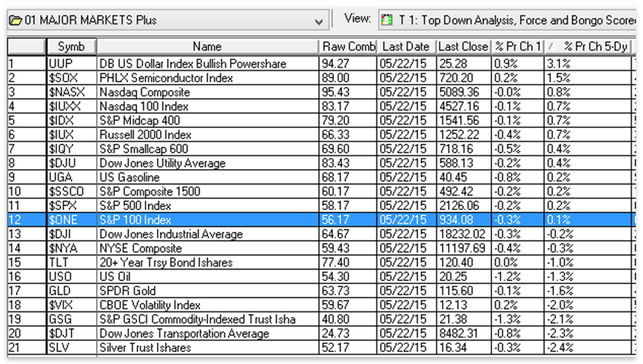Viewport: 643px width, 364px height.
Task: Select the $IQY symbol cell
Action: point(72,148)
